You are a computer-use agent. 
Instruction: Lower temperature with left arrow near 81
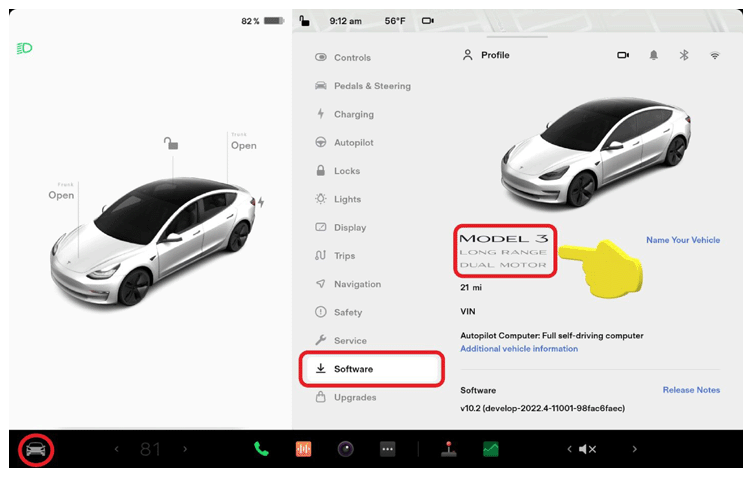click(117, 449)
